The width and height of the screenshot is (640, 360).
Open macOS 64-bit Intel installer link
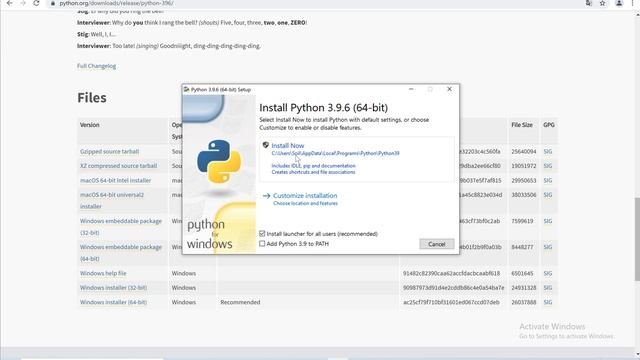pyautogui.click(x=116, y=180)
